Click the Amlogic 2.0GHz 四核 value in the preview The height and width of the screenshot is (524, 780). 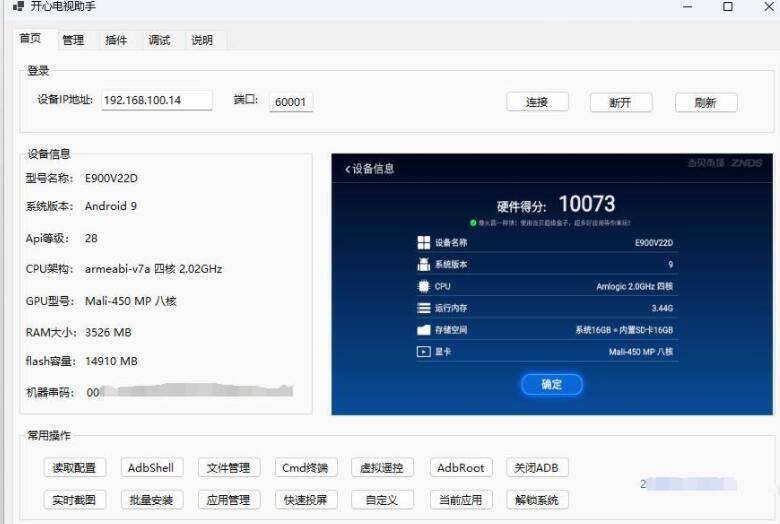[x=635, y=286]
